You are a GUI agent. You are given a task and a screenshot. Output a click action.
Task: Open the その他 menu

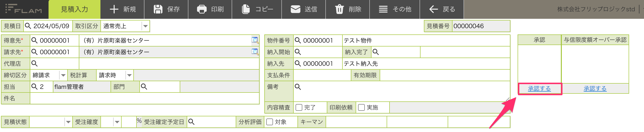[395, 9]
